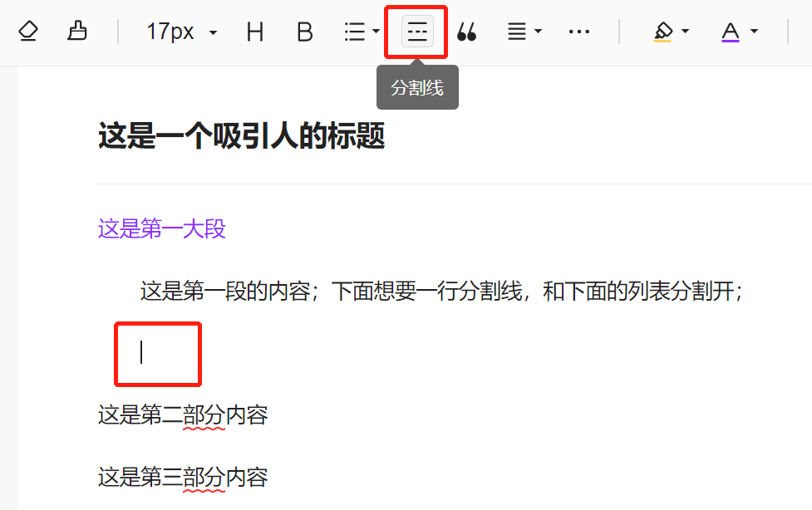Apply purple font color
This screenshot has width=812, height=510.
(731, 32)
